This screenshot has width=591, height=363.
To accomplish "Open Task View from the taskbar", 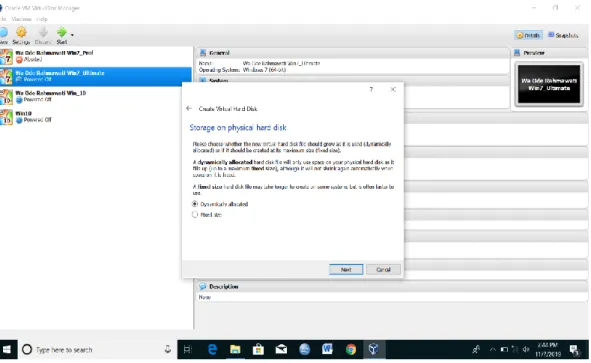I will (x=187, y=350).
